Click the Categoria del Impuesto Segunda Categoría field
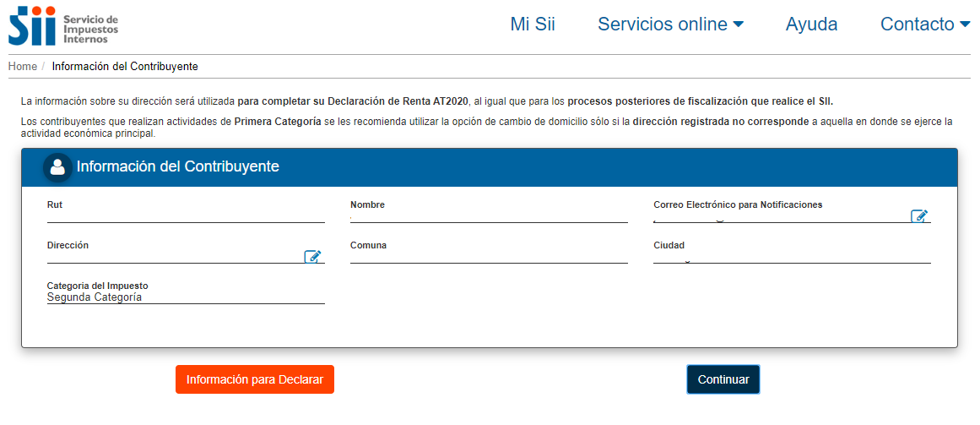980x425 pixels. pyautogui.click(x=186, y=292)
